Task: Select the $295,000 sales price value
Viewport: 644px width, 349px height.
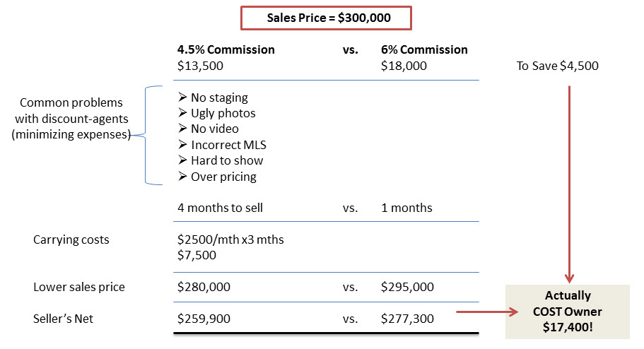Action: click(407, 287)
